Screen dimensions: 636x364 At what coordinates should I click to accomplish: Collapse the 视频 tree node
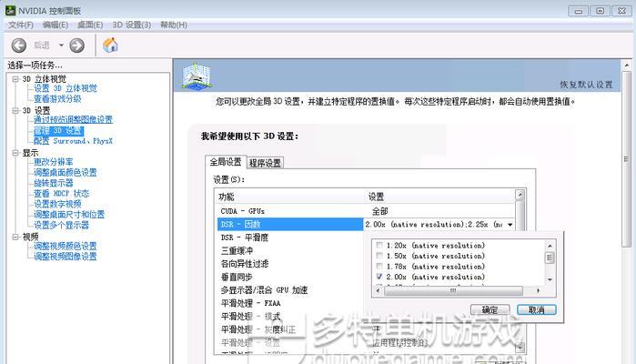[x=15, y=237]
